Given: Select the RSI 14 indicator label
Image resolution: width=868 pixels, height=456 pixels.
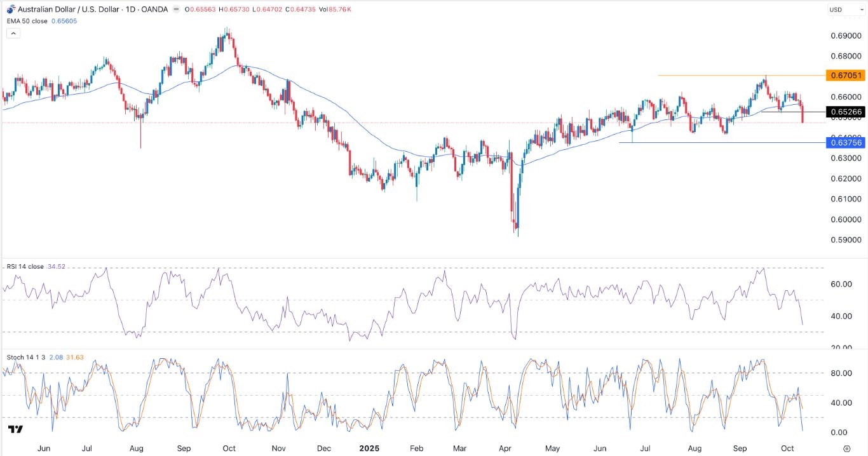Looking at the screenshot, I should click(25, 267).
